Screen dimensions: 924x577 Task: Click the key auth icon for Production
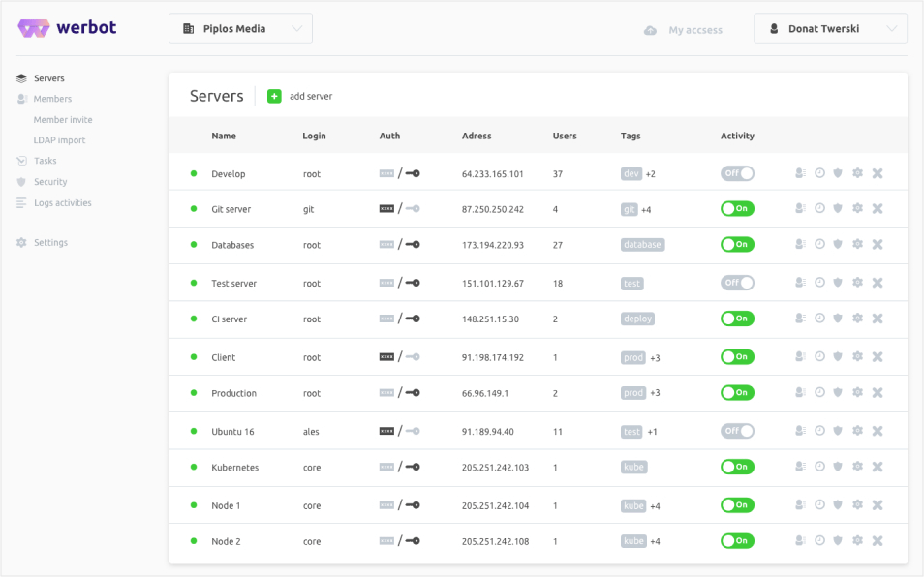[x=413, y=393]
